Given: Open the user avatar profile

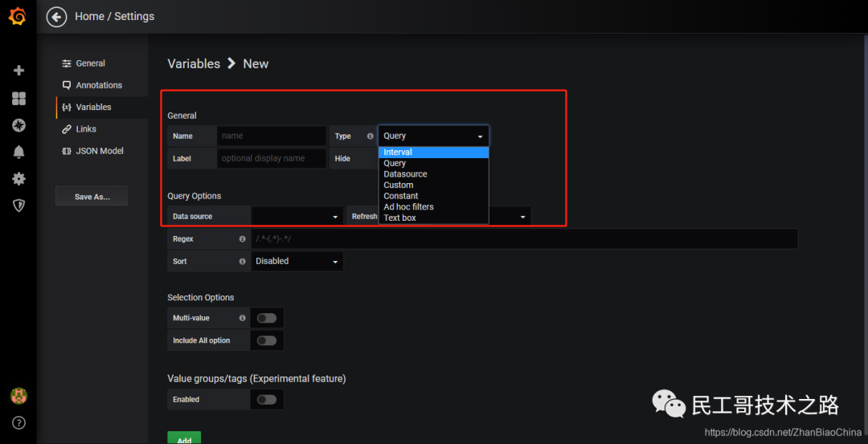Looking at the screenshot, I should point(18,396).
